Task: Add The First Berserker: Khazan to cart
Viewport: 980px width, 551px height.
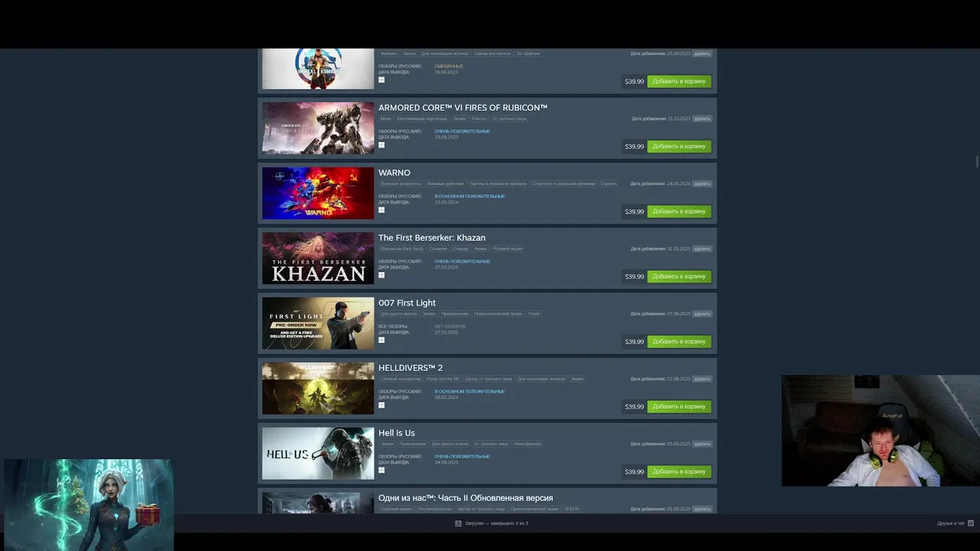Action: click(x=679, y=276)
